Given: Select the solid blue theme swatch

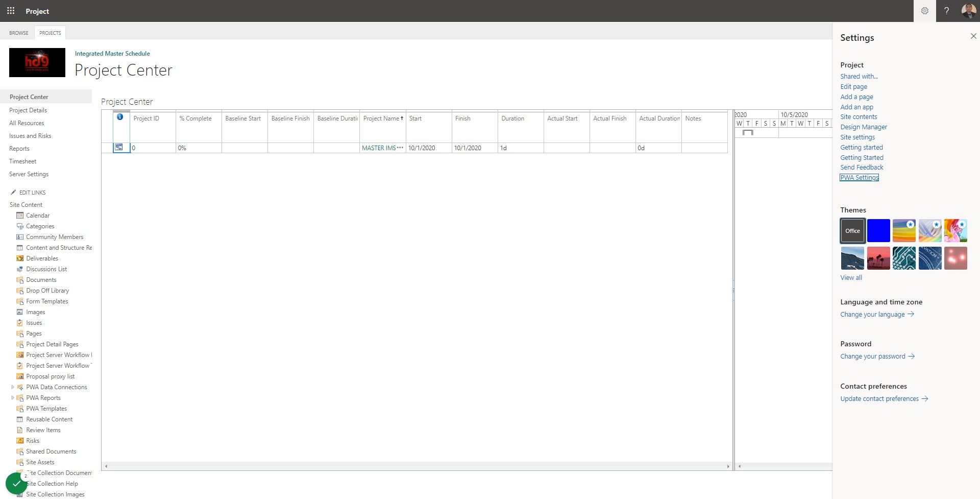Looking at the screenshot, I should (878, 231).
